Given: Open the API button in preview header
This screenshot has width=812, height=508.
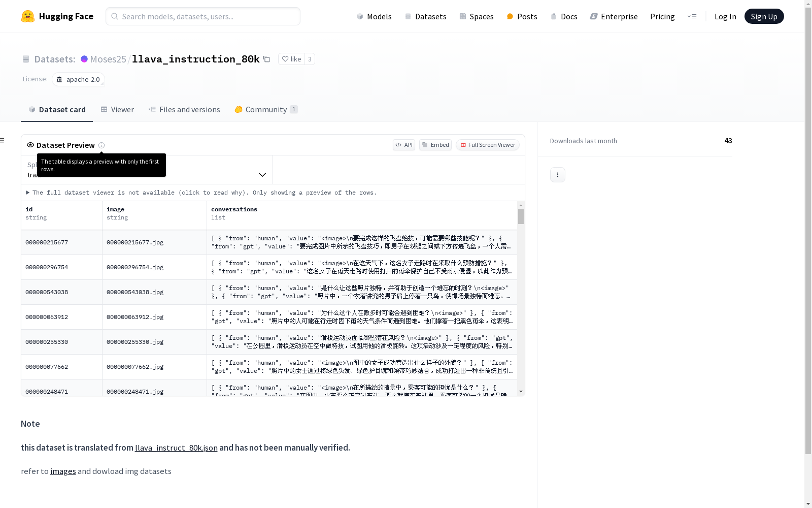Looking at the screenshot, I should pos(404,145).
